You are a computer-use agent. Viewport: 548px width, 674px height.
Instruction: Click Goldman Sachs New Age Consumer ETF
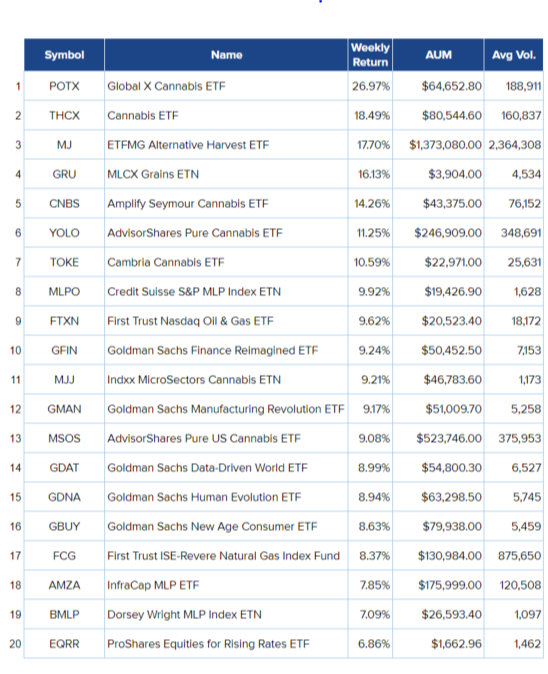point(212,527)
